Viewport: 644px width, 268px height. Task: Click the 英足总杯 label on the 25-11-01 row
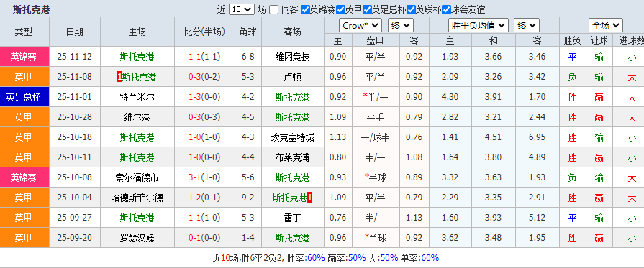24,97
